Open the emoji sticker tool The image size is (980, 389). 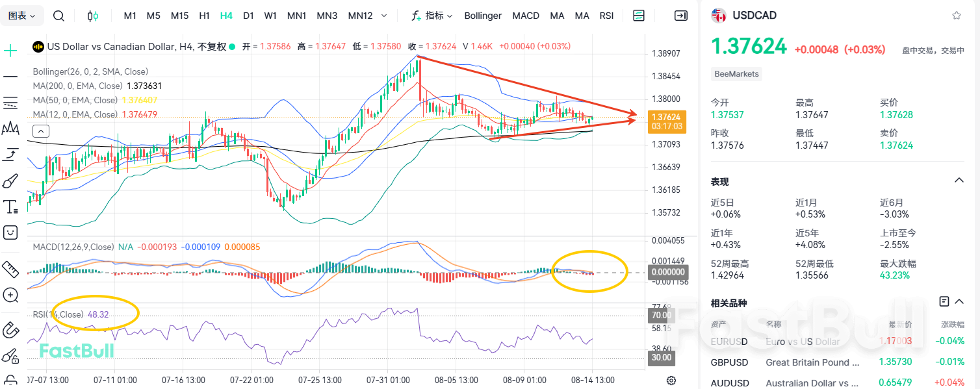point(10,232)
